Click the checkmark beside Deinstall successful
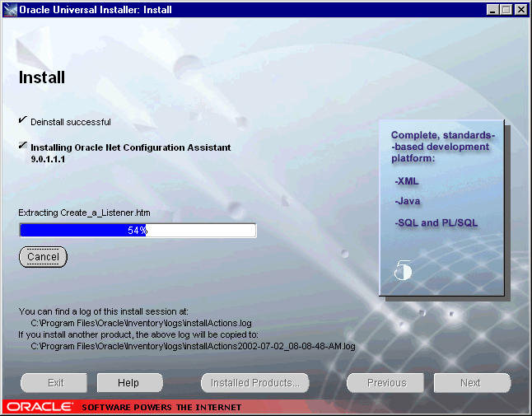Image resolution: width=532 pixels, height=416 pixels. coord(22,119)
